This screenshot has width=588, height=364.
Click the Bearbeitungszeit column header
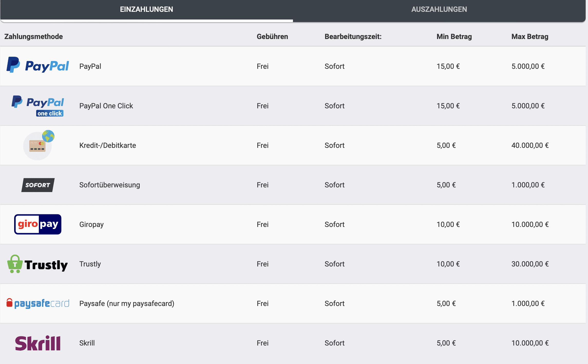coord(353,37)
